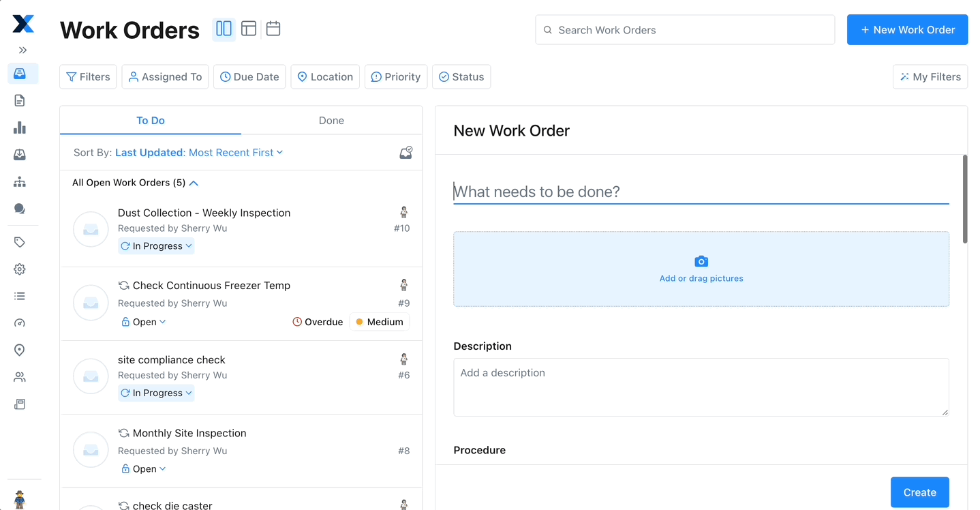Switch to table view
The image size is (980, 510).
(x=249, y=29)
